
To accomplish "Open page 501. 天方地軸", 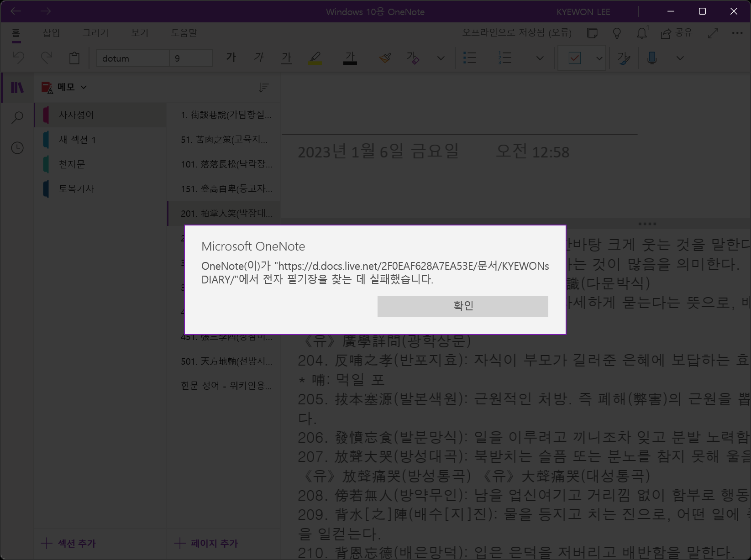I will [224, 361].
